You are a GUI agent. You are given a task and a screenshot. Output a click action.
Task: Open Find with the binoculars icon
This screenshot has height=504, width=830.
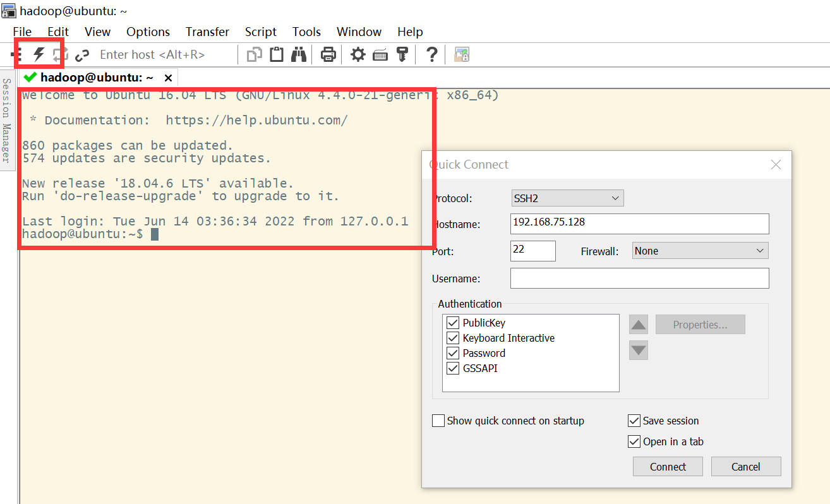299,55
